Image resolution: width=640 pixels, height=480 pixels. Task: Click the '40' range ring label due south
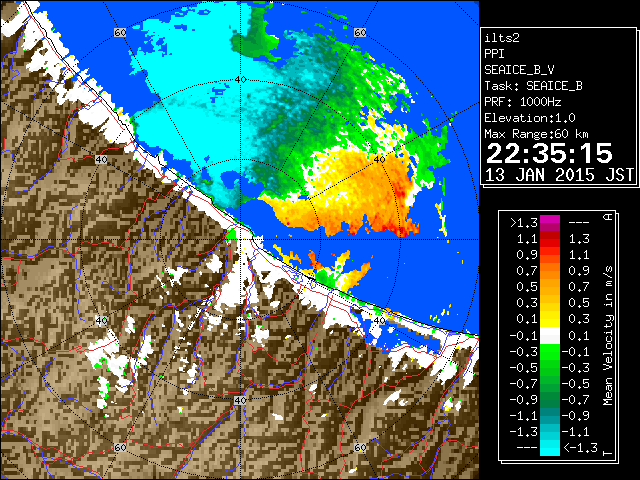(x=240, y=400)
